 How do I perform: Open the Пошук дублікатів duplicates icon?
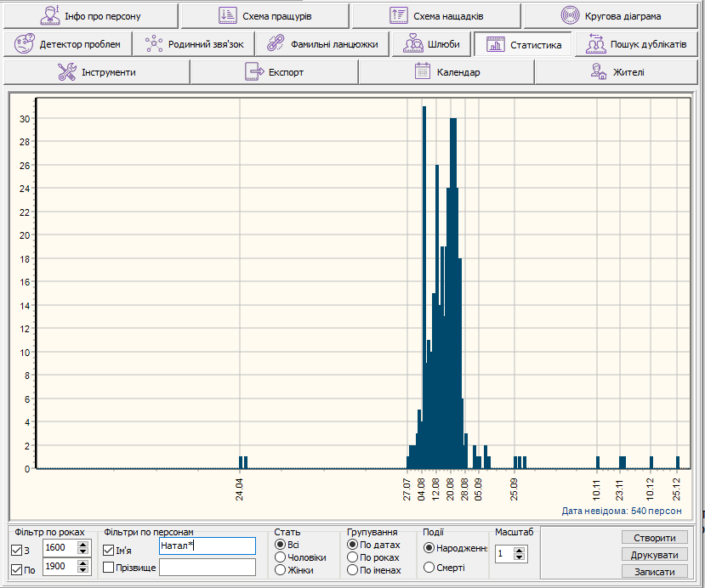coord(595,44)
